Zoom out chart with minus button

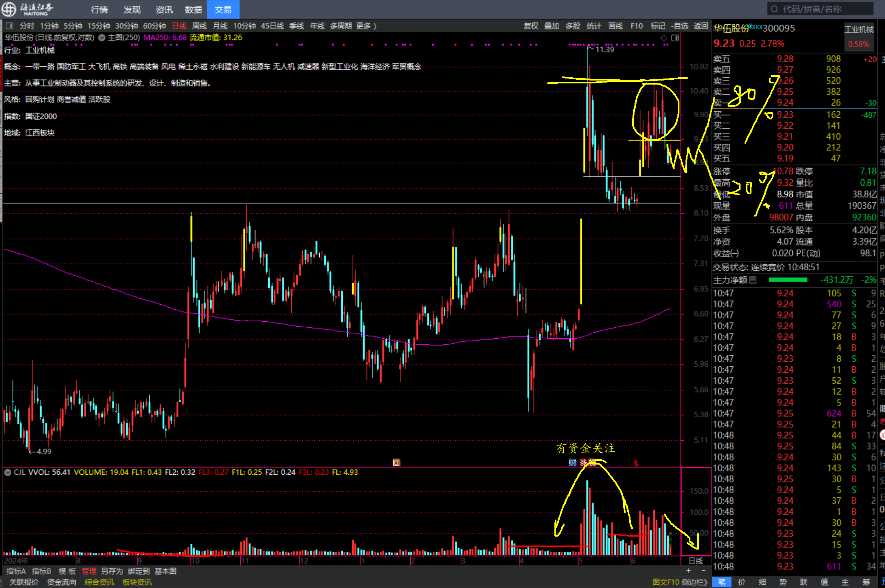tap(703, 571)
